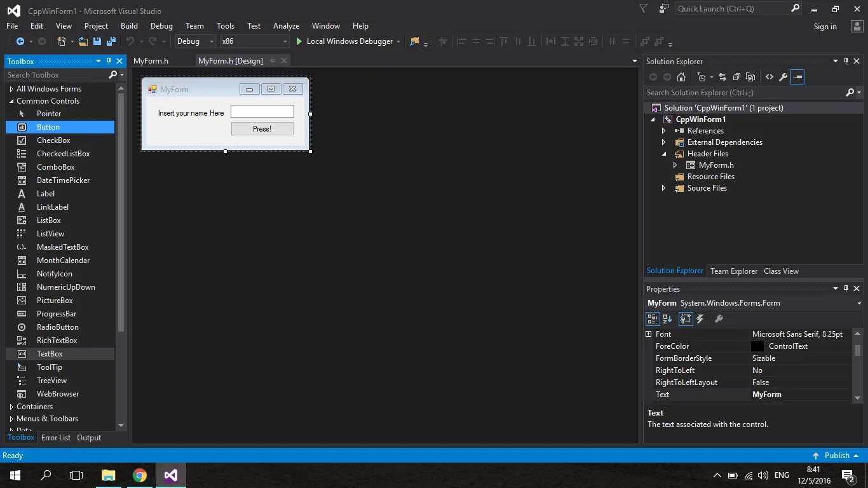Open the Error List tab
868x488 pixels.
click(x=56, y=438)
